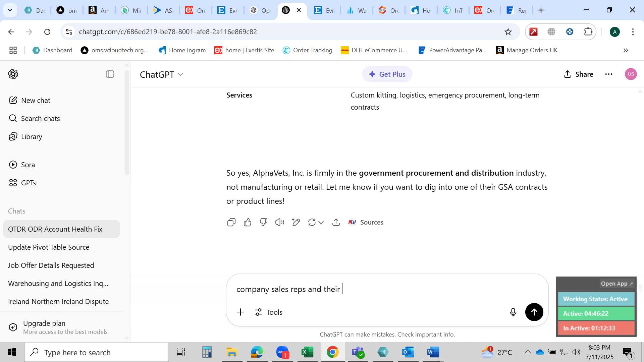Open the tab search dropdown
The width and height of the screenshot is (644, 362).
pos(10,10)
